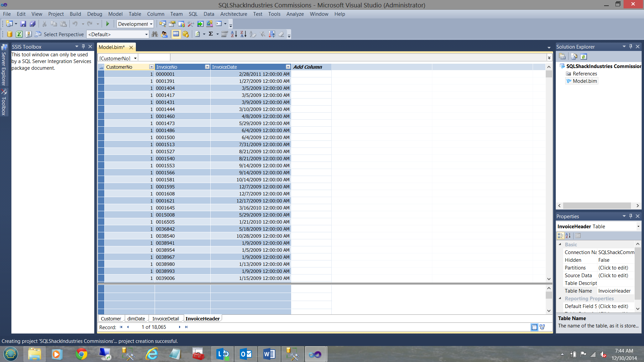The height and width of the screenshot is (362, 644).
Task: Click the Add Column header
Action: (x=308, y=67)
